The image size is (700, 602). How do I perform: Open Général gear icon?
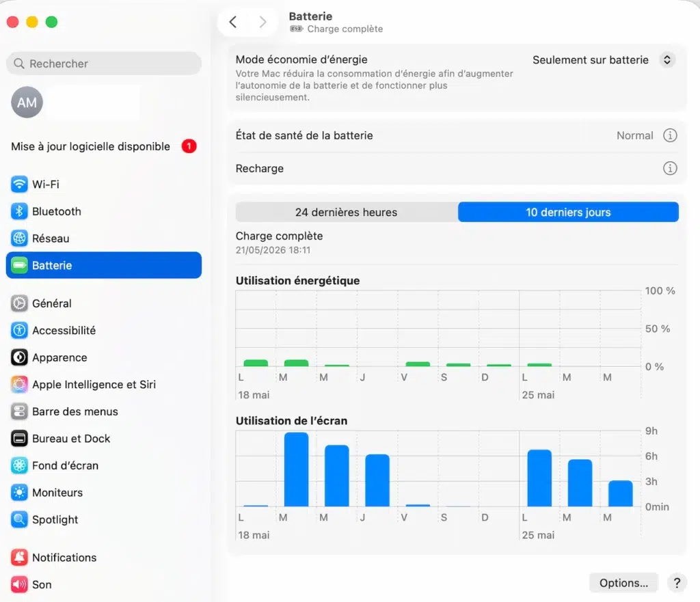coord(19,303)
